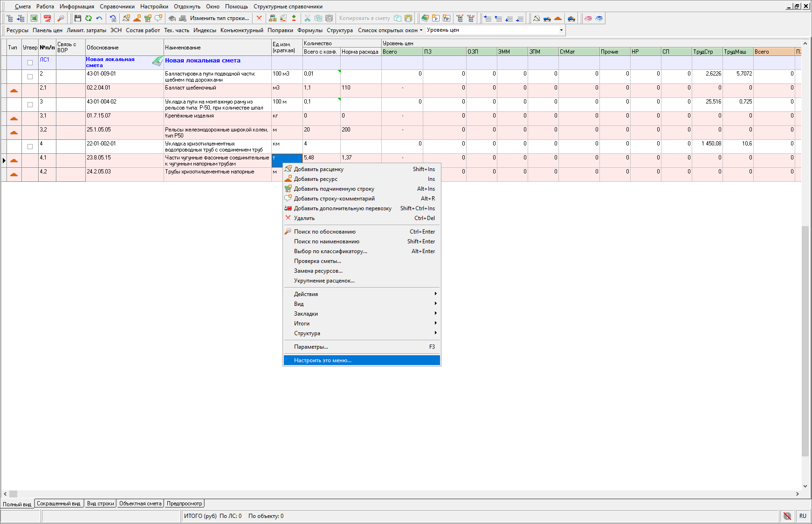The image size is (812, 524).
Task: Export the estimate to Excel
Action: click(x=34, y=18)
